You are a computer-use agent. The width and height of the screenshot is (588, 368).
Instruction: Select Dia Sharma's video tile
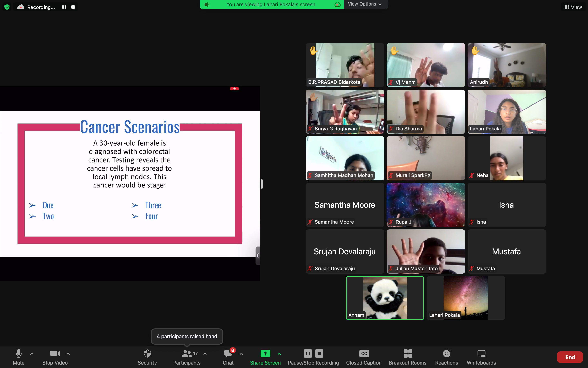(x=426, y=111)
